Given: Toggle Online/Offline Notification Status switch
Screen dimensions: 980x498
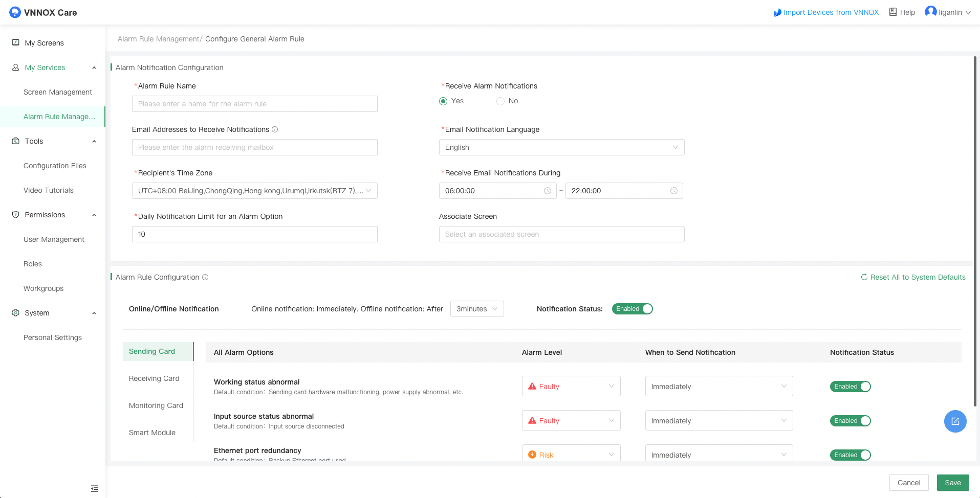Looking at the screenshot, I should pos(632,309).
